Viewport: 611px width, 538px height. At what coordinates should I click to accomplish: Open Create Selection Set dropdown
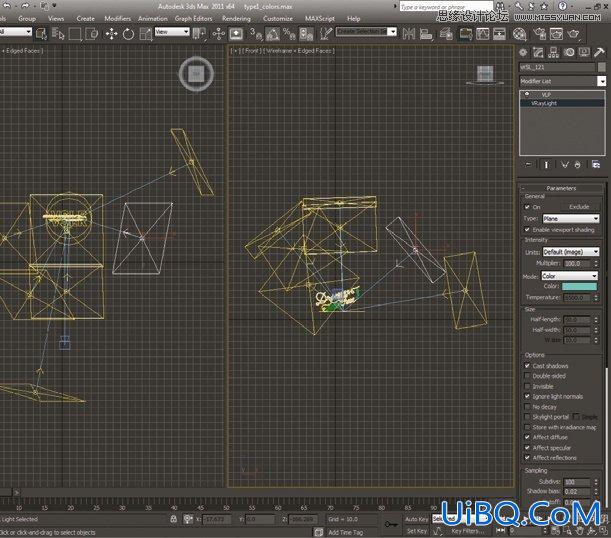[366, 32]
